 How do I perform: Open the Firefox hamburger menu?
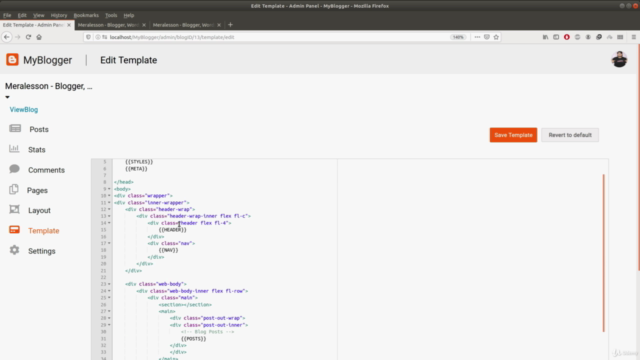[633, 37]
